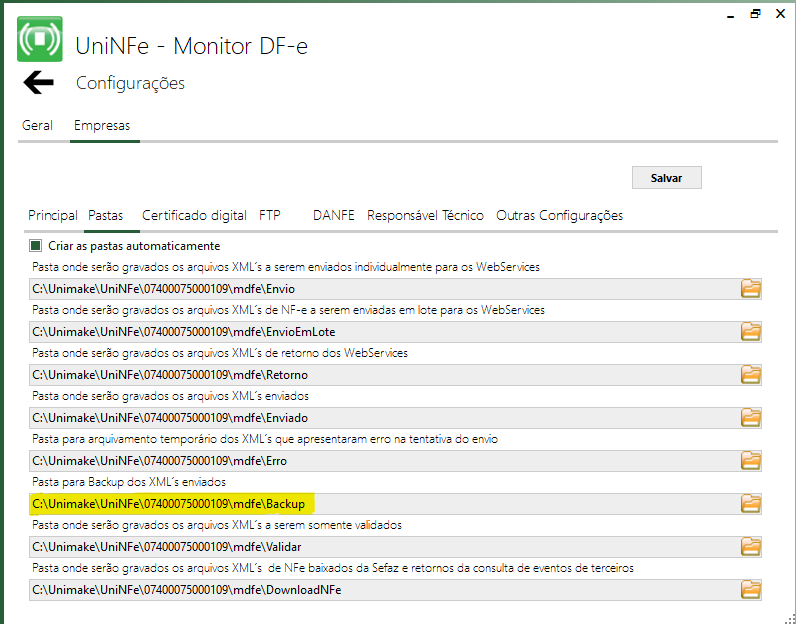Open the Outras Configurações tab
The height and width of the screenshot is (624, 796).
[559, 215]
